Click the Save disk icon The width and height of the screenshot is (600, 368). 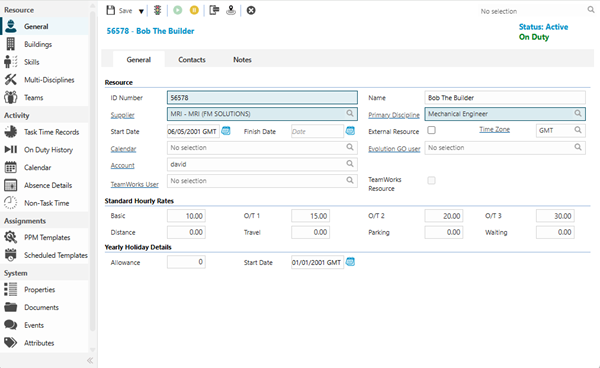pos(111,10)
